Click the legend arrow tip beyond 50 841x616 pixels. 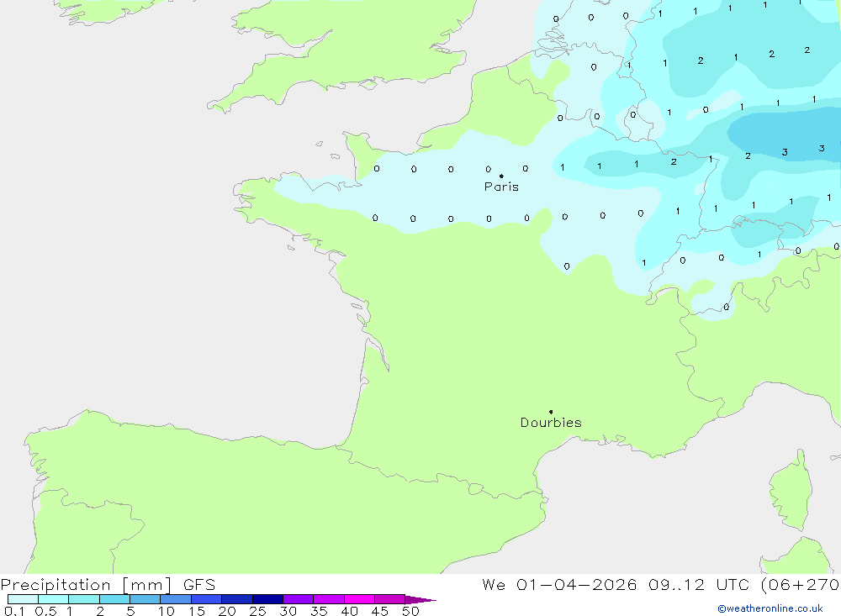click(421, 600)
